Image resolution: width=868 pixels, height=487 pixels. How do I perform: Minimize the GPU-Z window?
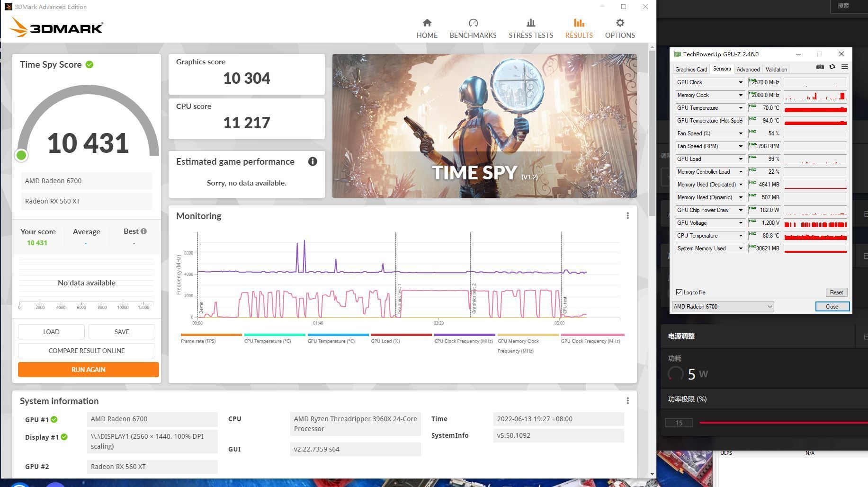point(798,54)
